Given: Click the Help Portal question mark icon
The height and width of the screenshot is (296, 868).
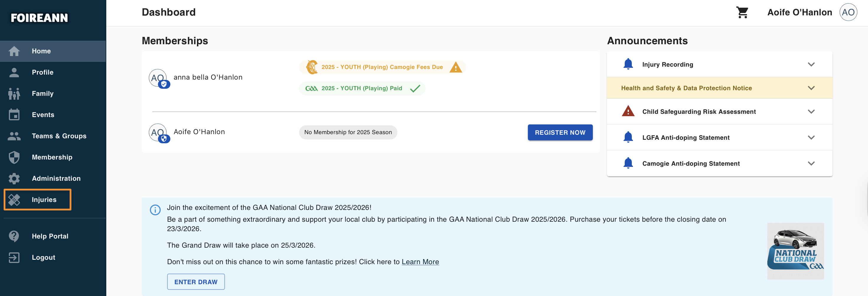Looking at the screenshot, I should (x=14, y=236).
